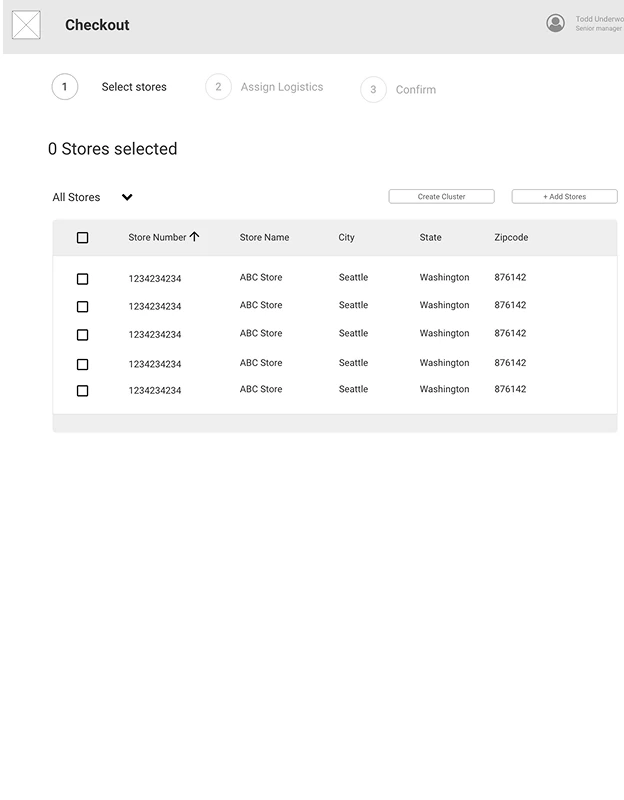Click the Checkout page title
Image resolution: width=624 pixels, height=800 pixels.
[97, 24]
